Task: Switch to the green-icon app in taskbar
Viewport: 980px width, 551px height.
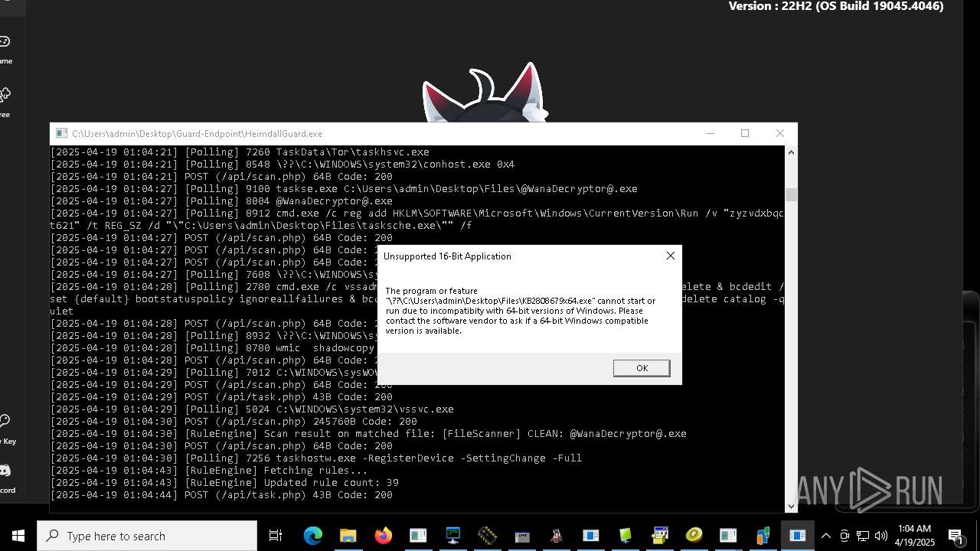Action: pyautogui.click(x=626, y=536)
